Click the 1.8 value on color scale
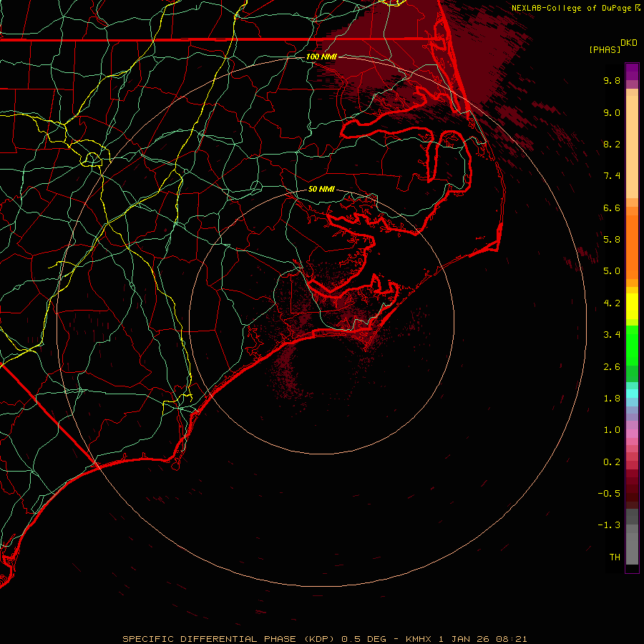Image resolution: width=644 pixels, height=644 pixels. pos(612,399)
